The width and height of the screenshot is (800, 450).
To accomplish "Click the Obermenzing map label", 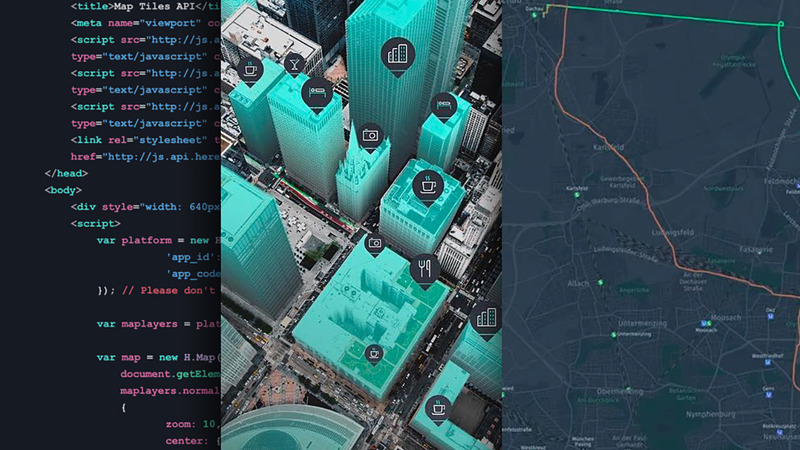I will (620, 391).
